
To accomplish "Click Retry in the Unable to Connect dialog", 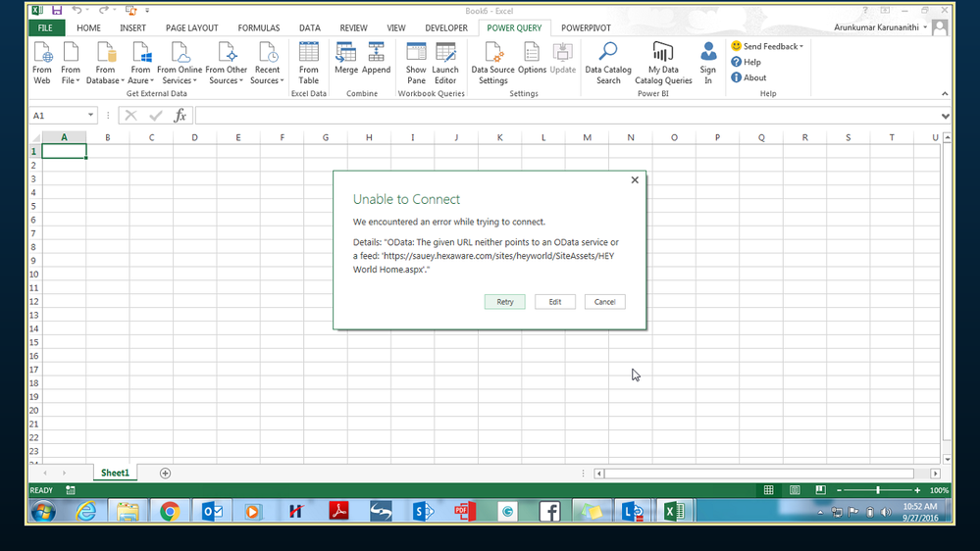I will click(x=505, y=302).
